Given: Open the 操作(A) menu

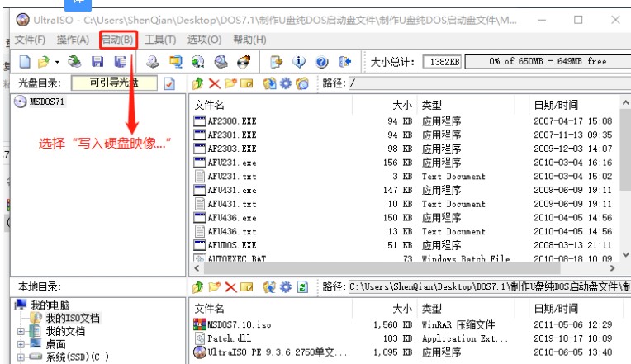Looking at the screenshot, I should pos(73,40).
